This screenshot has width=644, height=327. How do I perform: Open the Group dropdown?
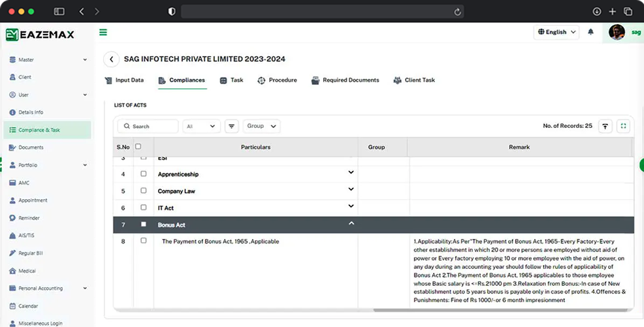pyautogui.click(x=262, y=126)
